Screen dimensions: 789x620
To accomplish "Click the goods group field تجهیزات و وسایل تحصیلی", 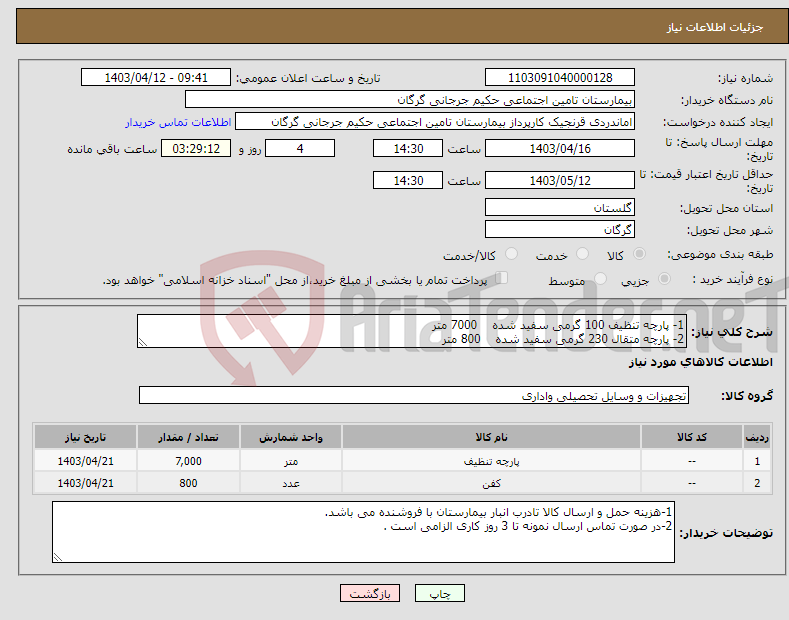I will pos(414,396).
